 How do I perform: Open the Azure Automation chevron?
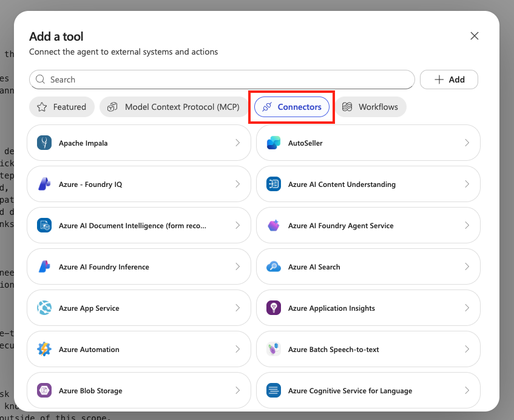[238, 350]
